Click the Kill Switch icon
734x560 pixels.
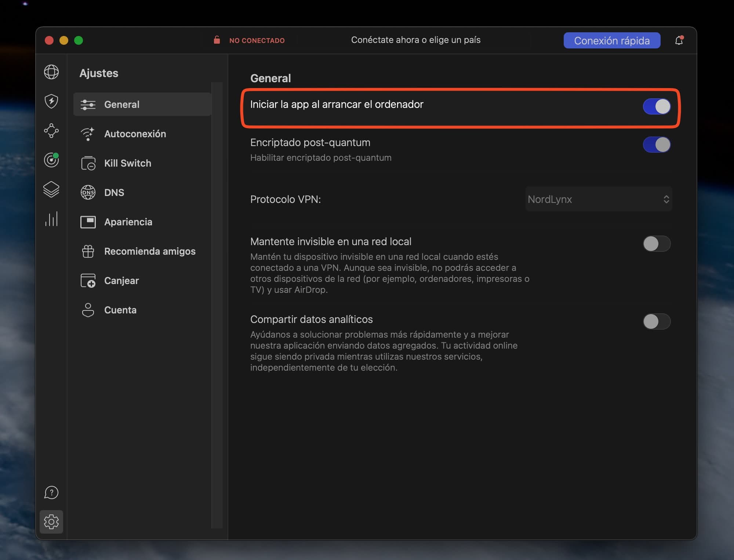pos(88,163)
